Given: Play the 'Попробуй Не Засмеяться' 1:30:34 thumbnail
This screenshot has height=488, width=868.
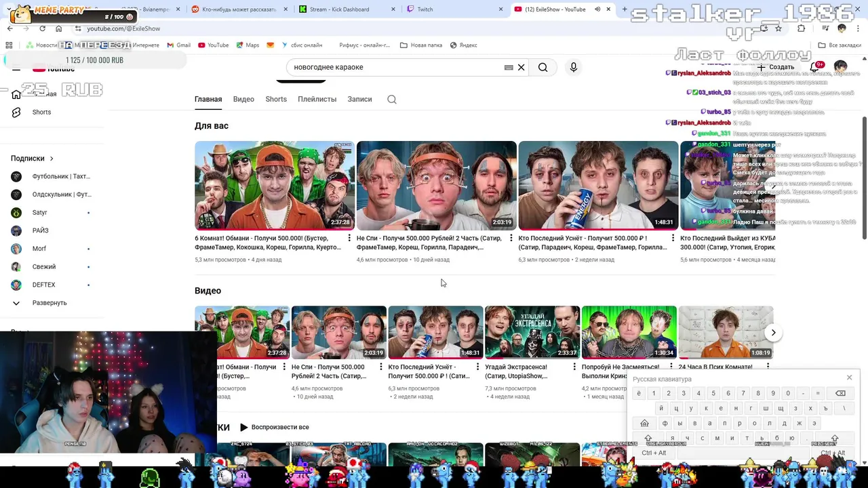Looking at the screenshot, I should (629, 332).
